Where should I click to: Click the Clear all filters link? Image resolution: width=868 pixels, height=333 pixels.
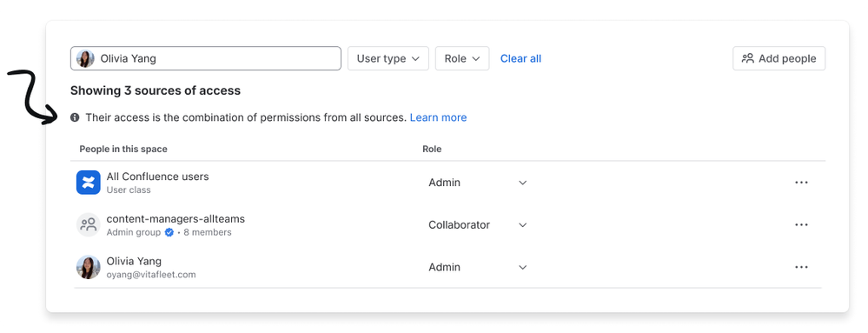click(521, 59)
